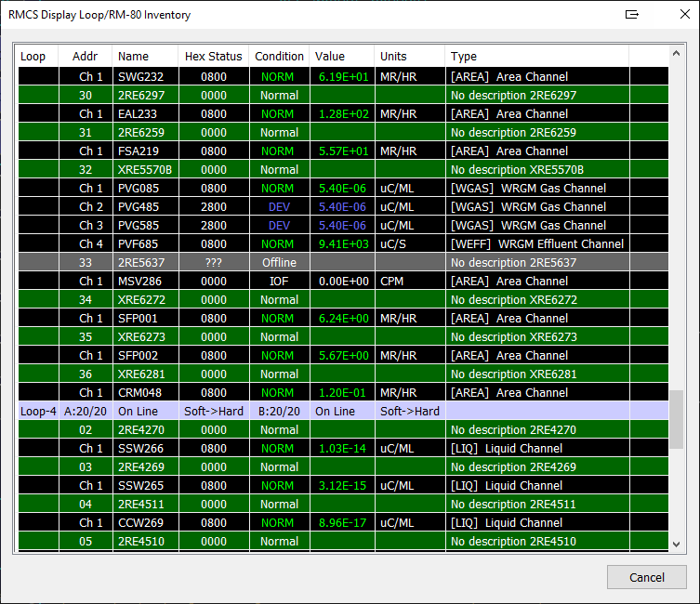The width and height of the screenshot is (700, 604).
Task: Click value 5.57E+01 for FSA219
Action: tap(344, 151)
